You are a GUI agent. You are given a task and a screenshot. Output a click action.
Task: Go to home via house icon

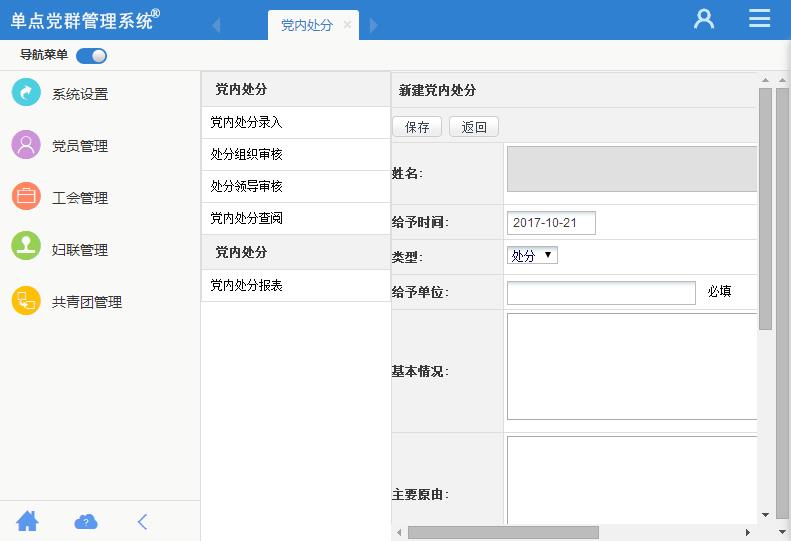pyautogui.click(x=27, y=521)
